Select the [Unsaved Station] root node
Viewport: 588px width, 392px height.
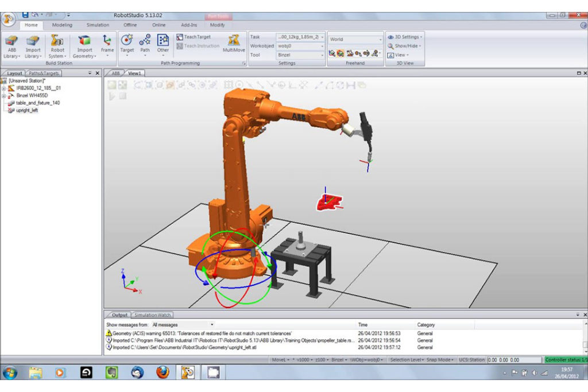click(x=26, y=81)
